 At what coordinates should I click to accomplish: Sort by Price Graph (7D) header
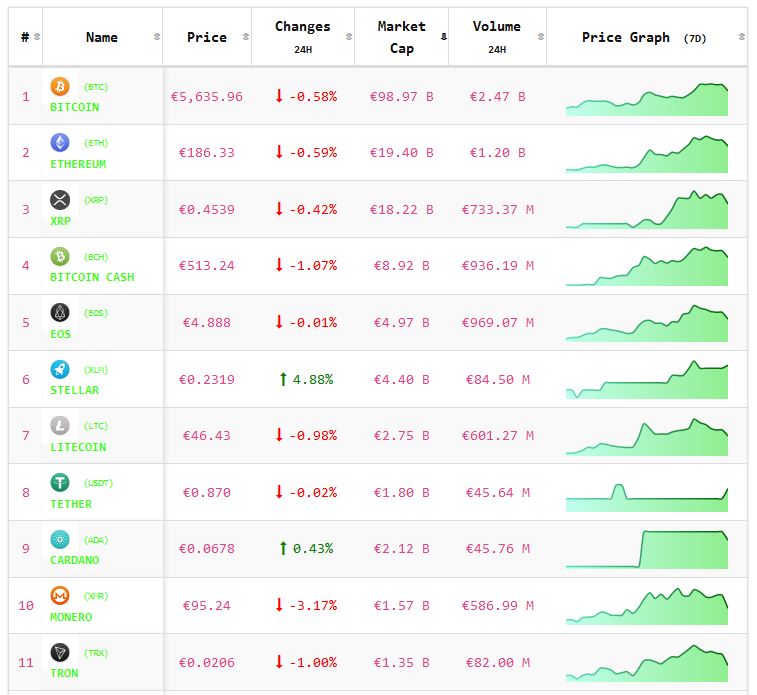pyautogui.click(x=646, y=37)
